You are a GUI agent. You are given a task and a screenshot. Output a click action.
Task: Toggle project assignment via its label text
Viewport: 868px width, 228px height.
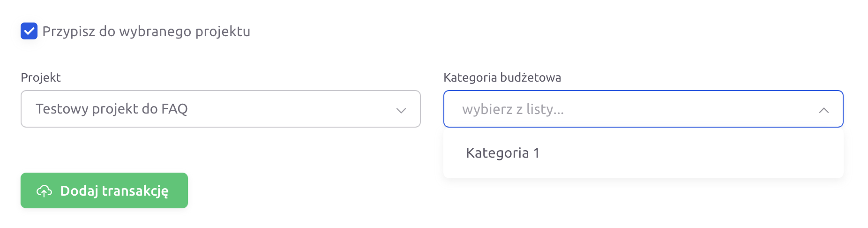(x=146, y=31)
